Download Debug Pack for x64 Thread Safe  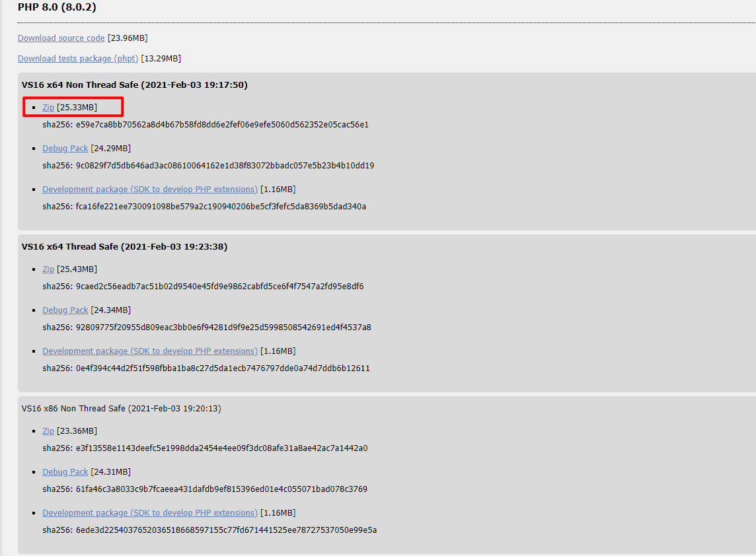tap(65, 310)
